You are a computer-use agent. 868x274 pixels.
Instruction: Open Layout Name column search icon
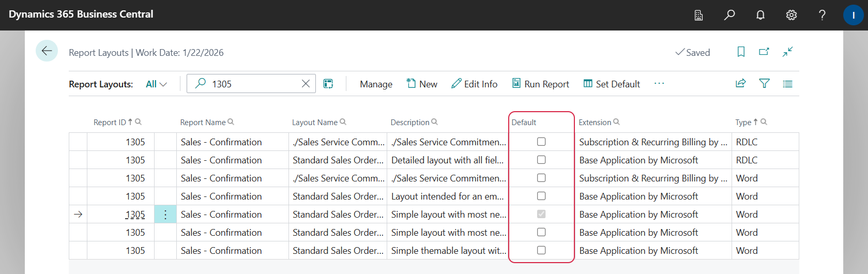pos(343,122)
